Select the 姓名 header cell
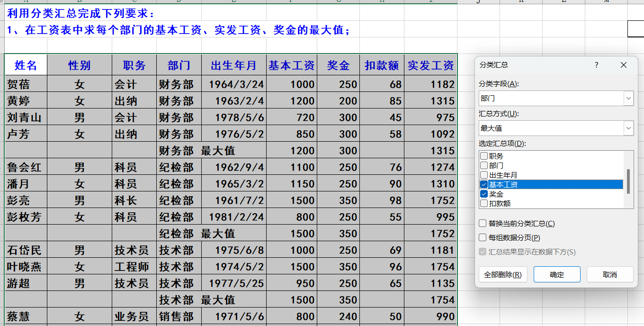Viewport: 644px width, 326px height. tap(26, 65)
